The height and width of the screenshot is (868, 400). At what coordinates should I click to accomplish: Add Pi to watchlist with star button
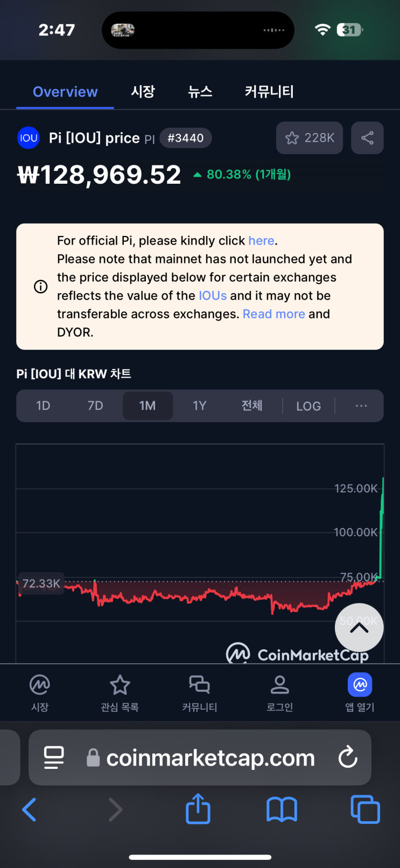[x=310, y=138]
